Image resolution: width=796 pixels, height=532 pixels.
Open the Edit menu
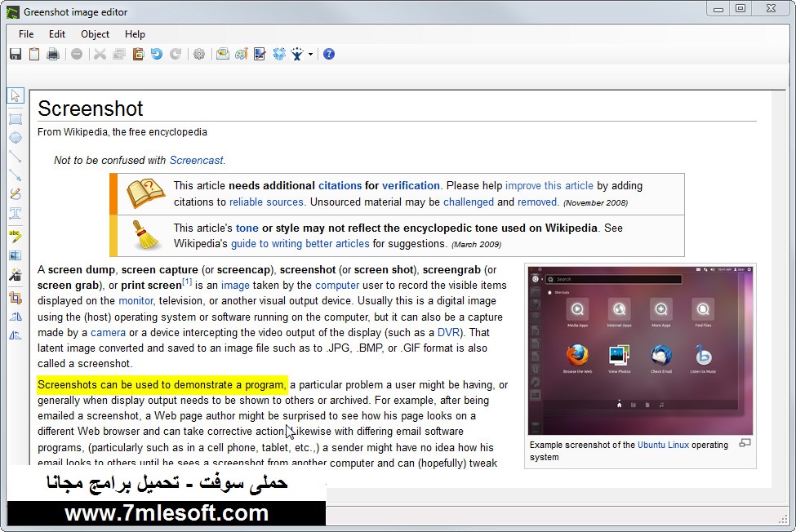click(57, 34)
